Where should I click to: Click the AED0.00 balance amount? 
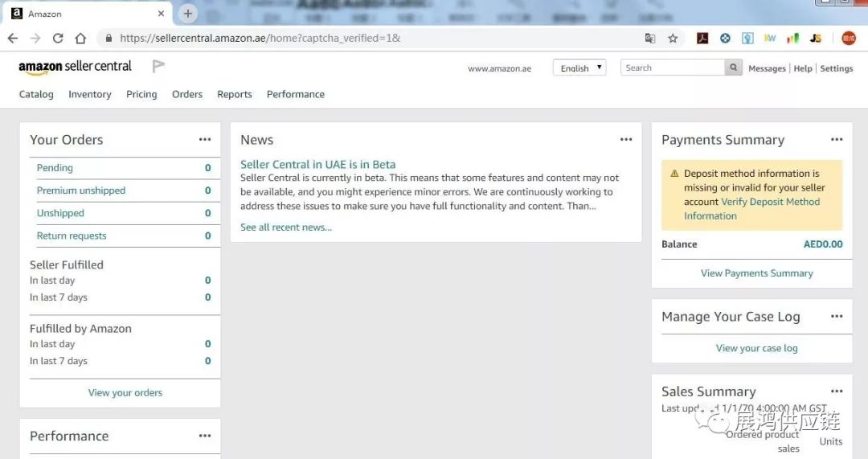click(x=823, y=244)
